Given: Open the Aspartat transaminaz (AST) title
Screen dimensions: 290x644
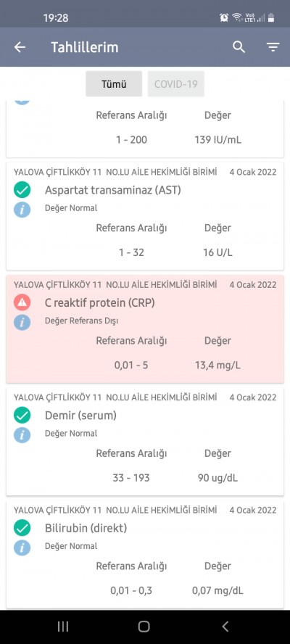Looking at the screenshot, I should (x=113, y=190).
